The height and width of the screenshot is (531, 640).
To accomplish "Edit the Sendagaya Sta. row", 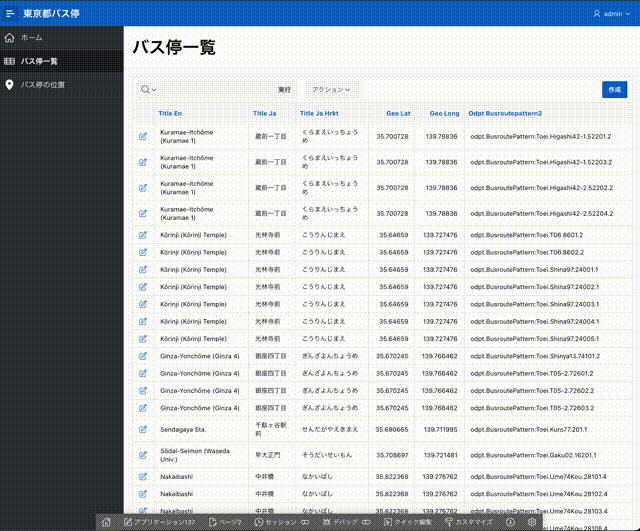I will [x=143, y=429].
